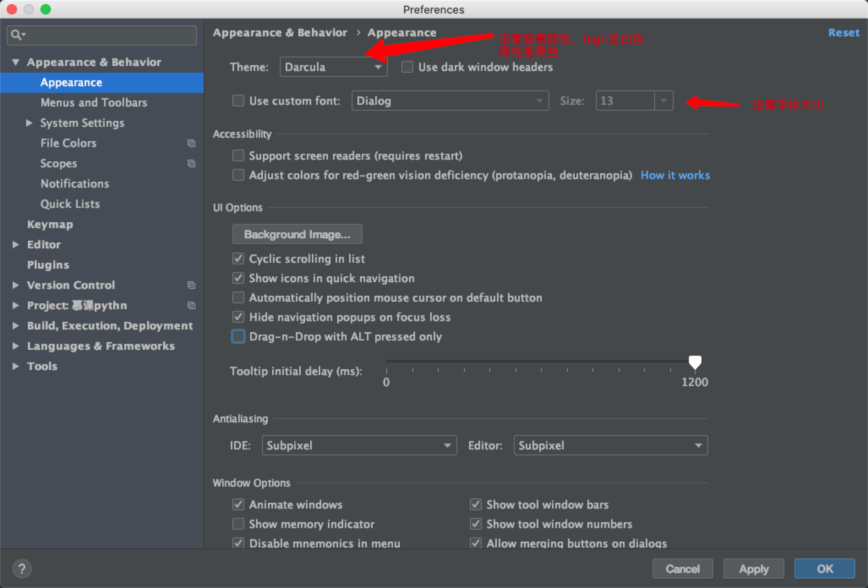Click the Languages & Frameworks icon
The image size is (868, 588).
(14, 346)
